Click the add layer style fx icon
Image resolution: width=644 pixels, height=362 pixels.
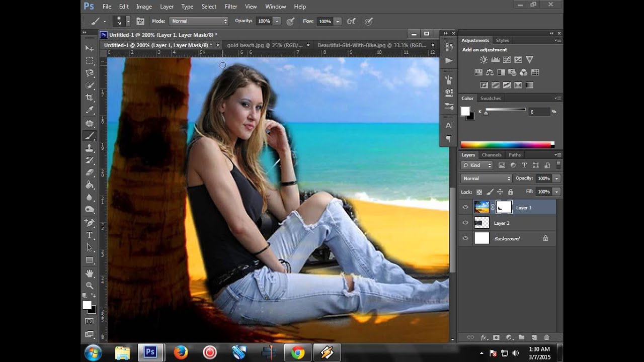point(484,337)
